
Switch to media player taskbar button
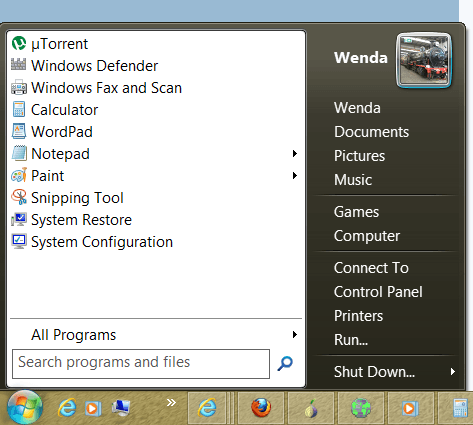pyautogui.click(x=411, y=408)
